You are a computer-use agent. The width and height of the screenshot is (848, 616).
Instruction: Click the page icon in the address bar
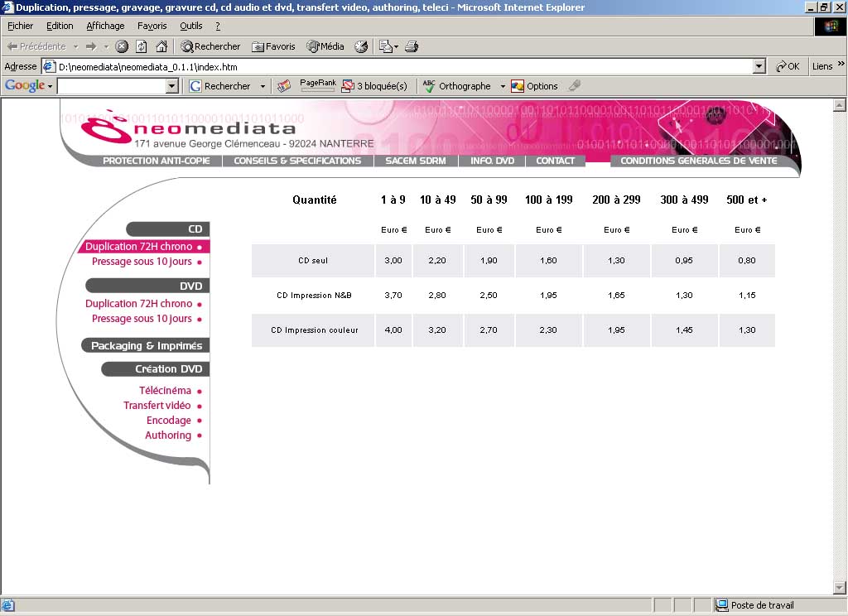[49, 66]
